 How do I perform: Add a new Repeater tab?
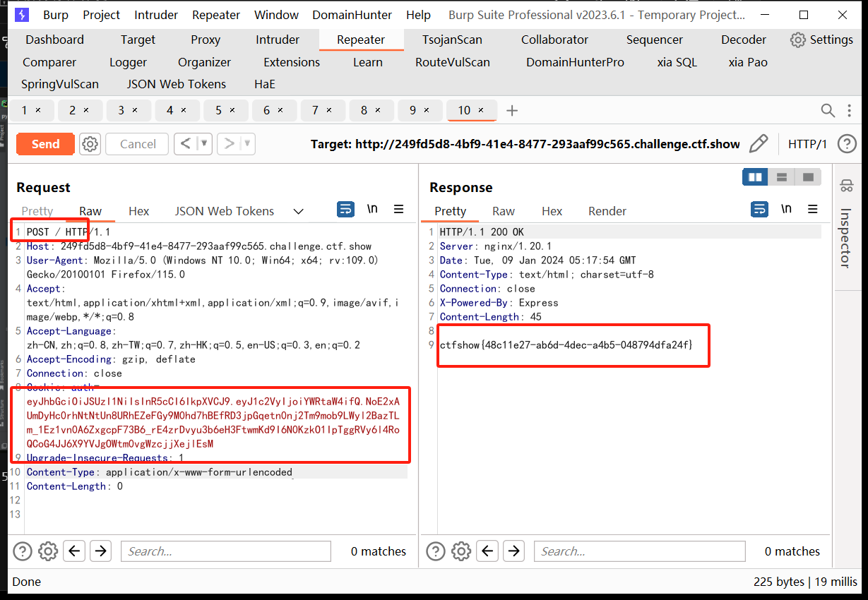[x=513, y=110]
